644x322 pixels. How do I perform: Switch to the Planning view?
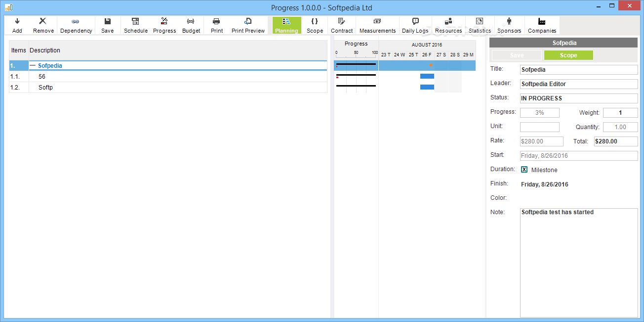tap(286, 25)
